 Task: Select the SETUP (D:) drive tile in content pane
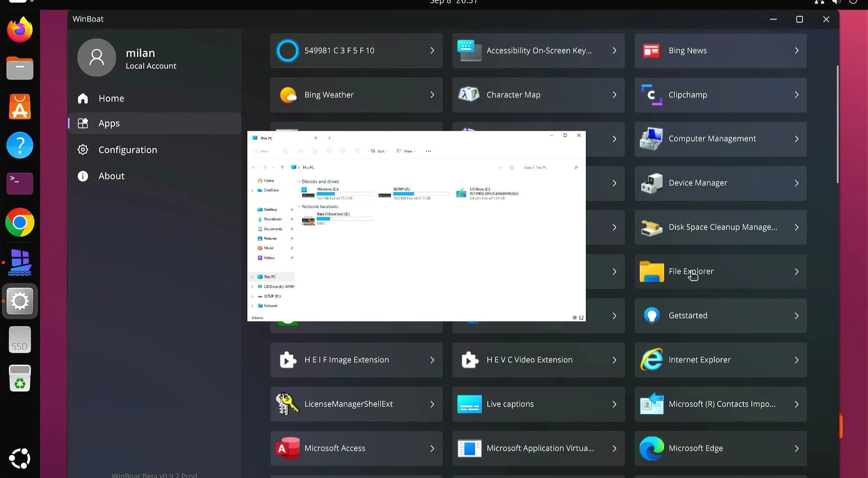[414, 193]
